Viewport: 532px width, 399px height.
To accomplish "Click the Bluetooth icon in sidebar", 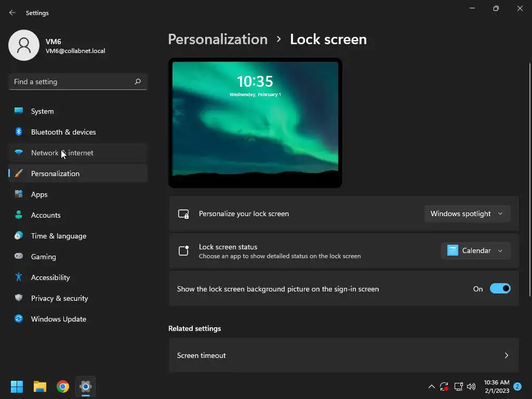I will [19, 131].
